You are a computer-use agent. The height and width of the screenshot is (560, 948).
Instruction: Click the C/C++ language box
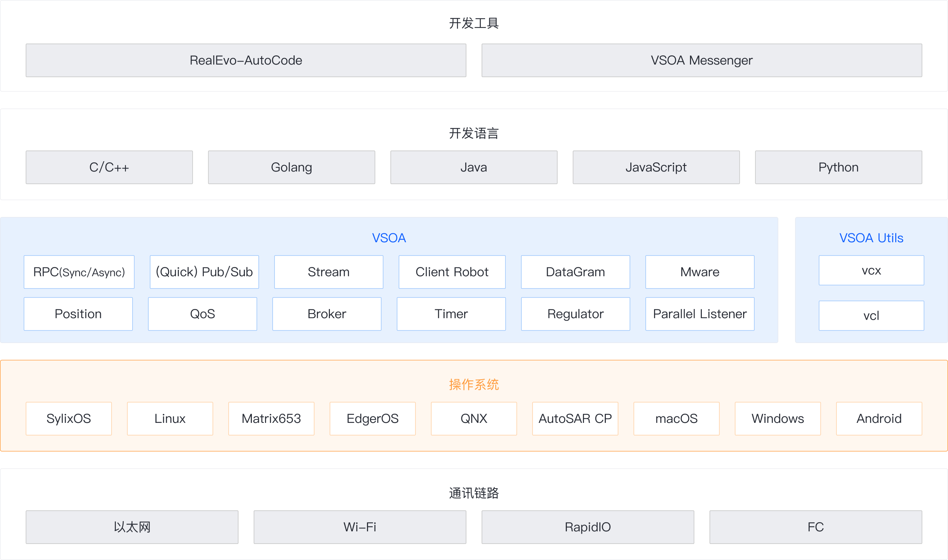[x=109, y=167]
